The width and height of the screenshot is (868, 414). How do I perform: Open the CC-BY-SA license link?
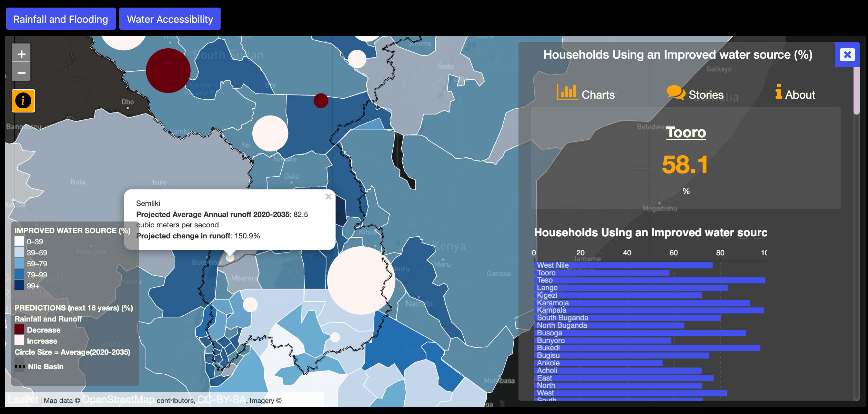(x=222, y=400)
